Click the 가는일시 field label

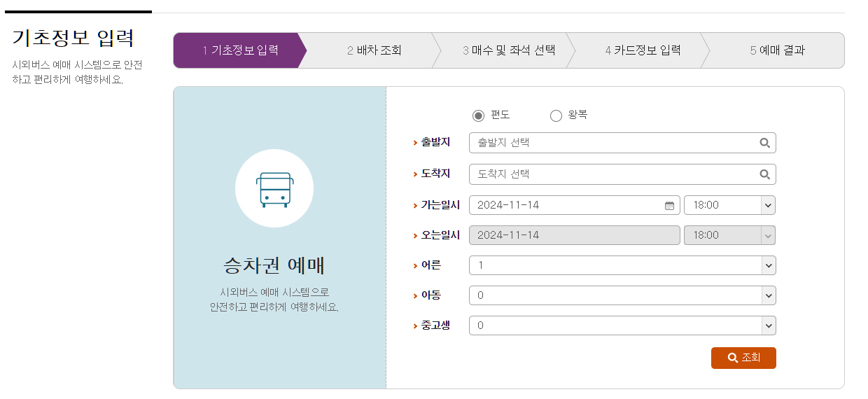[x=440, y=205]
